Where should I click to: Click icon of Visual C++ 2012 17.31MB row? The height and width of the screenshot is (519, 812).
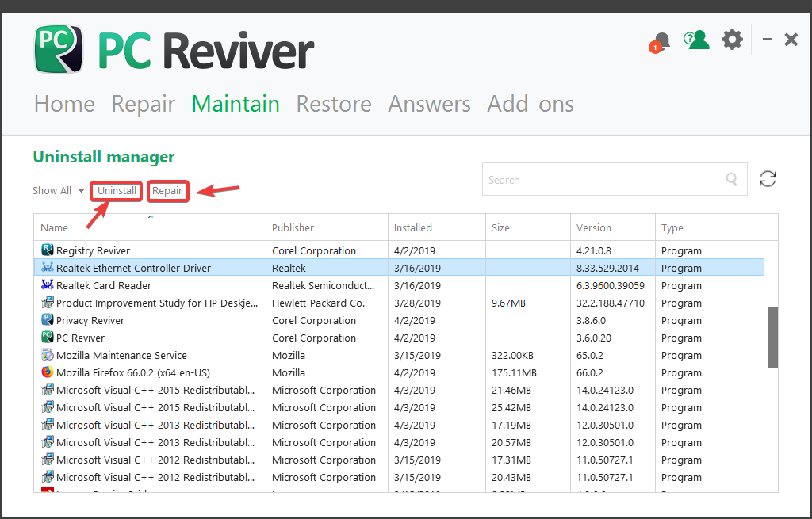click(x=47, y=460)
